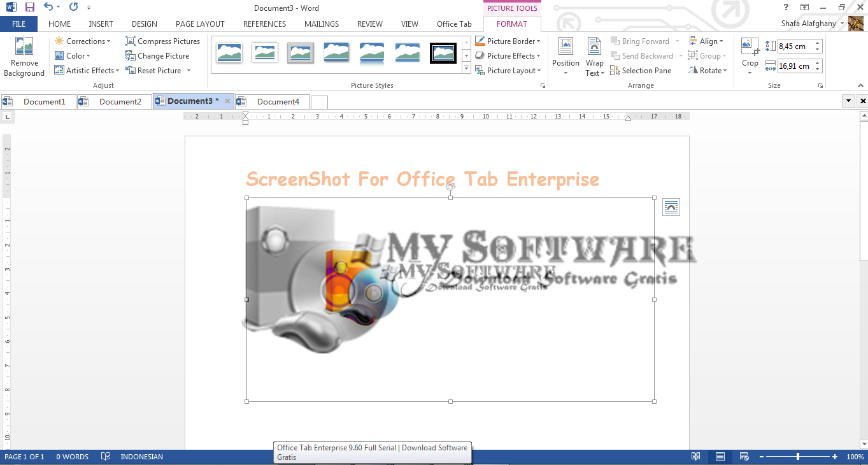The height and width of the screenshot is (465, 868).
Task: Open Size dialog launcher
Action: (820, 85)
